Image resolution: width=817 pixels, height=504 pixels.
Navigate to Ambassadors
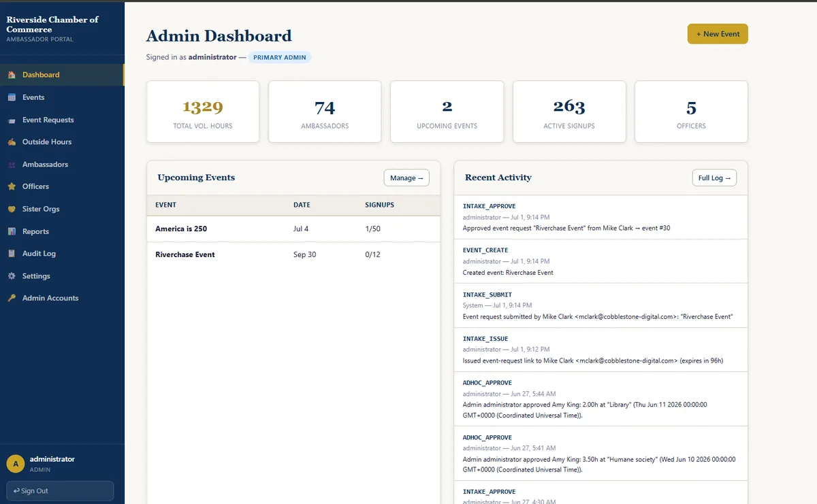click(x=62, y=165)
